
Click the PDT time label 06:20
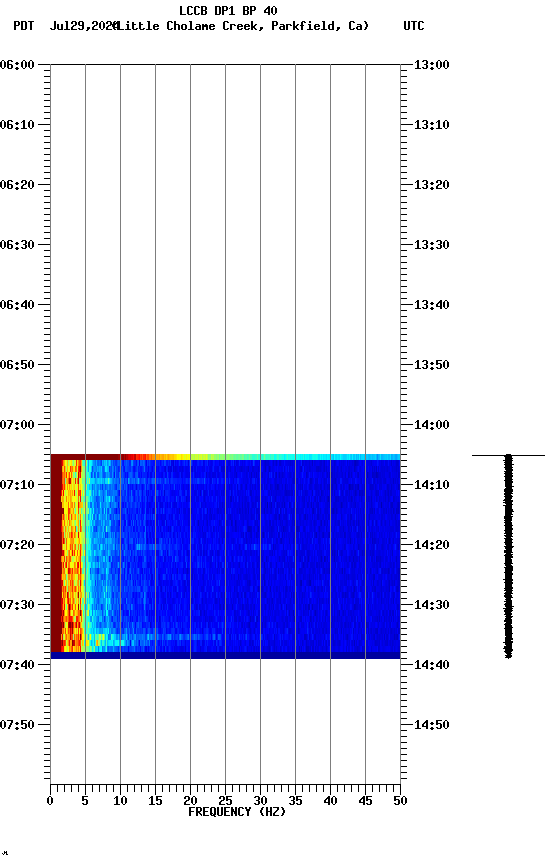pyautogui.click(x=17, y=185)
